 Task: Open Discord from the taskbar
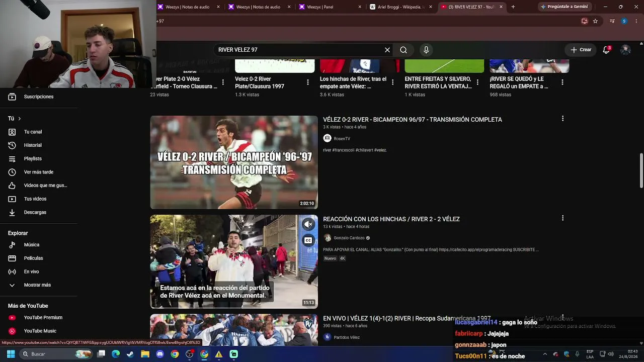tap(160, 354)
